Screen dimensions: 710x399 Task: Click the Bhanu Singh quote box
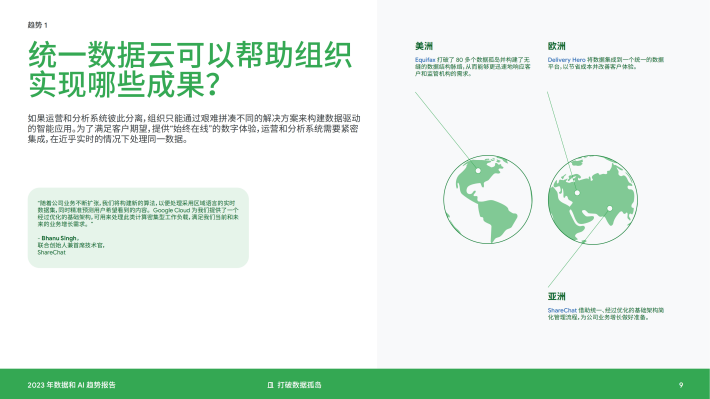click(x=138, y=228)
